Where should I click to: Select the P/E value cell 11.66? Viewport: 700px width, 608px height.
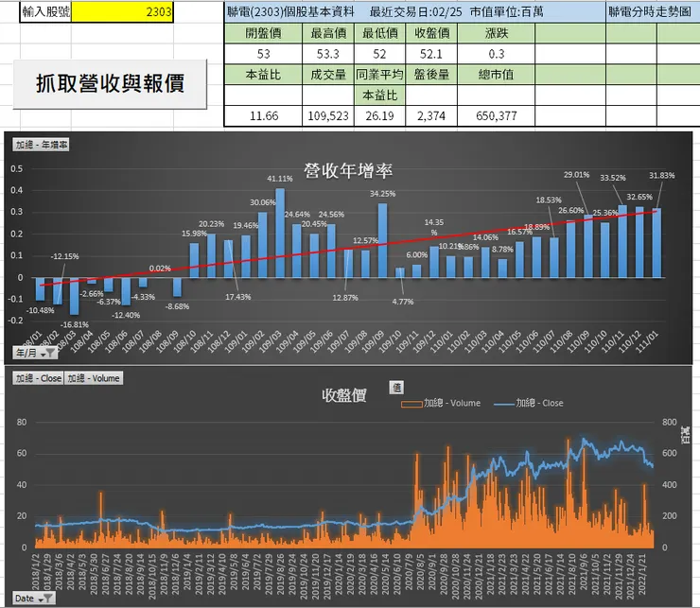click(263, 116)
